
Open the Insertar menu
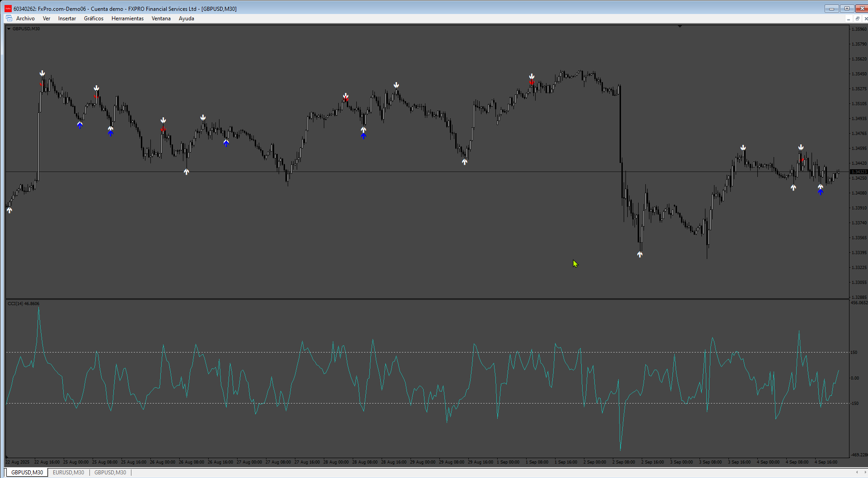(x=67, y=19)
